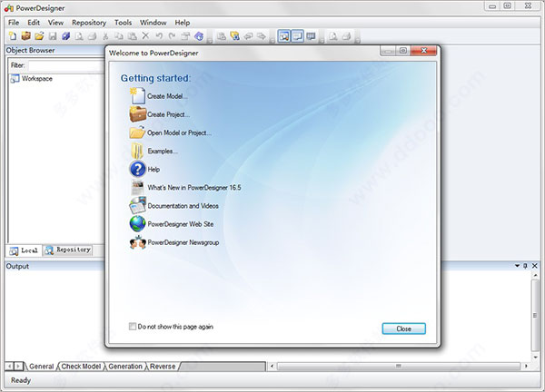
Task: Click the Paste toolbar icon
Action: click(x=132, y=35)
